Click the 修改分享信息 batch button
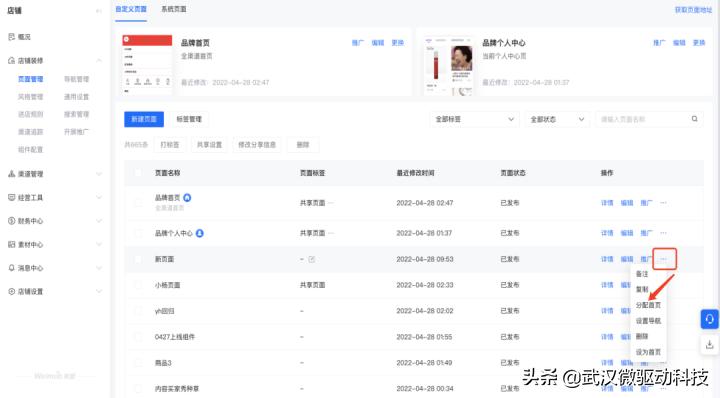The height and width of the screenshot is (398, 720). coord(257,145)
